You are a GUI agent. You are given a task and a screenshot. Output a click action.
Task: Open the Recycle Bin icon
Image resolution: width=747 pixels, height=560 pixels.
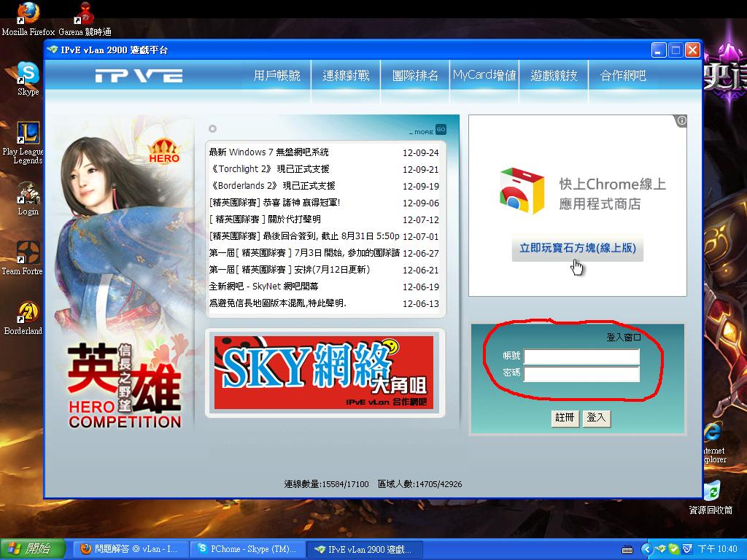tap(711, 491)
